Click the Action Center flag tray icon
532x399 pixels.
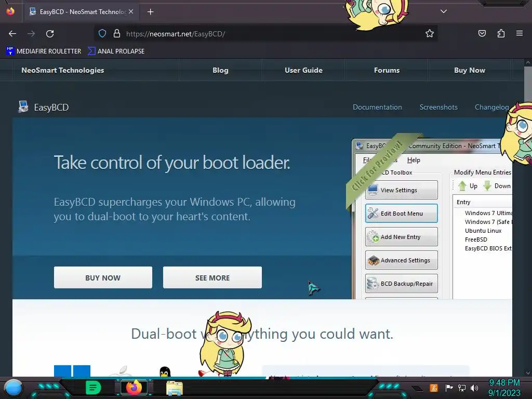pos(449,388)
